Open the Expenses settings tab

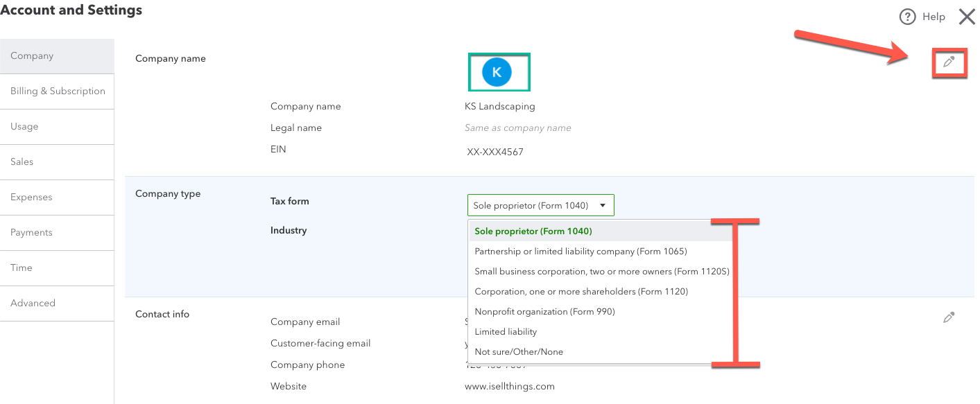(x=31, y=197)
